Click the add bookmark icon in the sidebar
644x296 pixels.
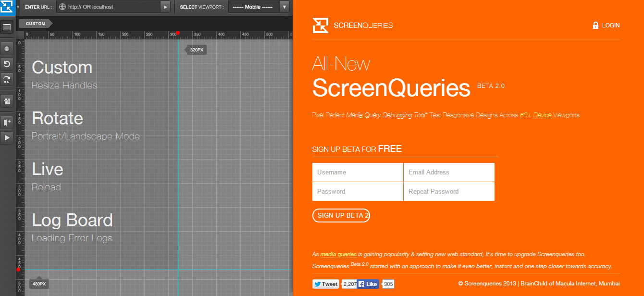pyautogui.click(x=7, y=122)
